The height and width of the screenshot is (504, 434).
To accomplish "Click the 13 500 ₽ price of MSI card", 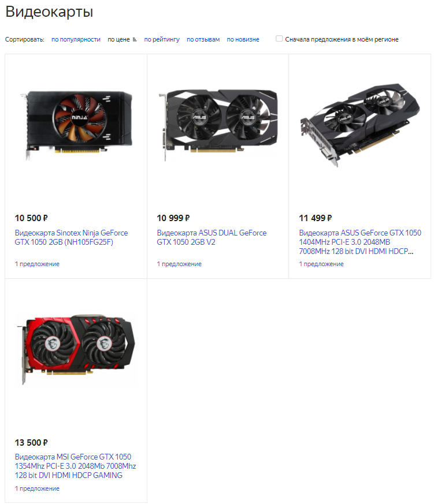I will [31, 443].
